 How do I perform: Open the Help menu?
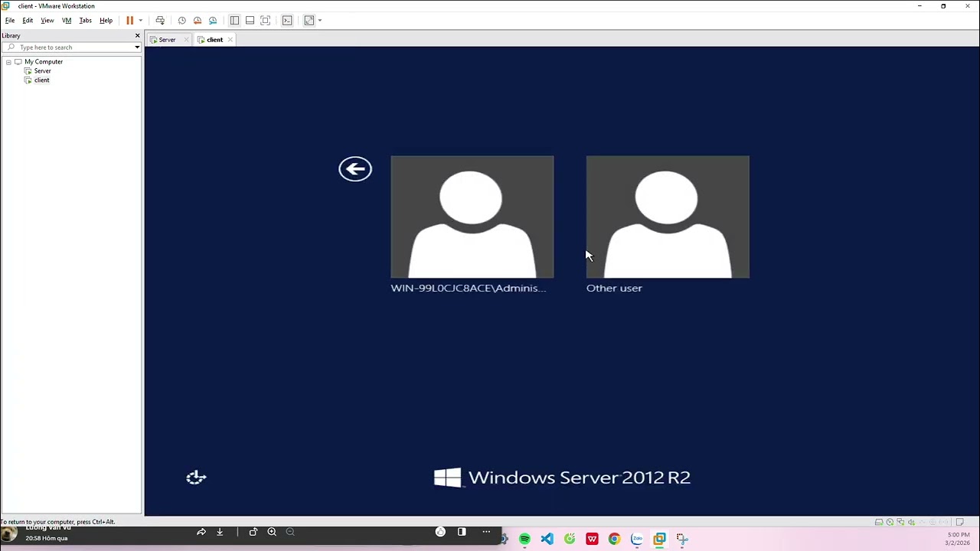tap(106, 21)
